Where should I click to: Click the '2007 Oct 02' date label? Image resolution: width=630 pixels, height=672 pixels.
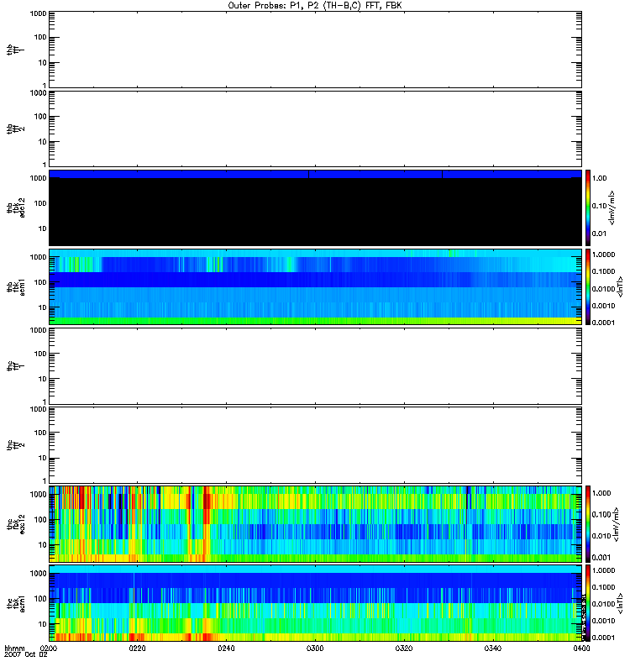(x=26, y=654)
